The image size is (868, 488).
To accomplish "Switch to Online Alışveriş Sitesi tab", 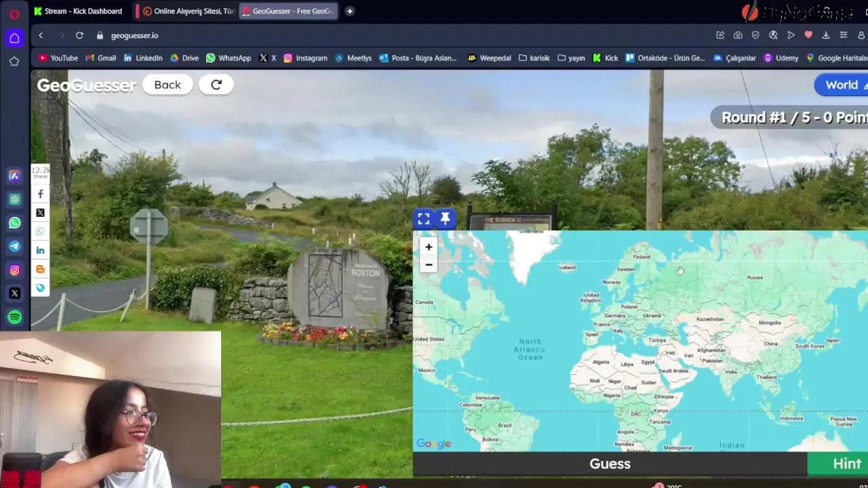I will [x=186, y=11].
